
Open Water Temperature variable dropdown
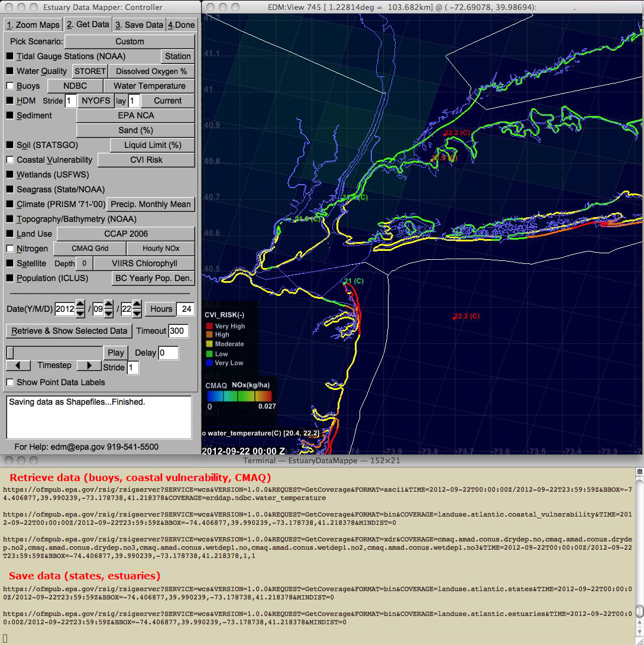point(149,86)
